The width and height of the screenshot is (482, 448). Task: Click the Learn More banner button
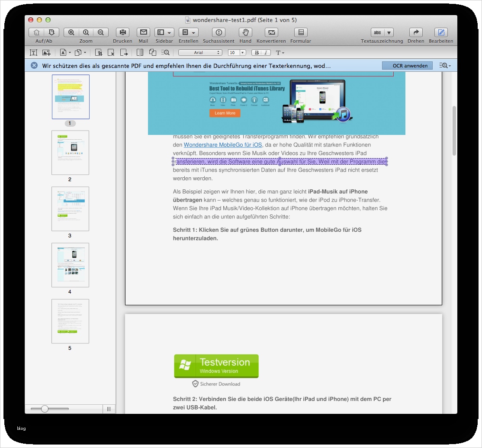click(x=225, y=113)
